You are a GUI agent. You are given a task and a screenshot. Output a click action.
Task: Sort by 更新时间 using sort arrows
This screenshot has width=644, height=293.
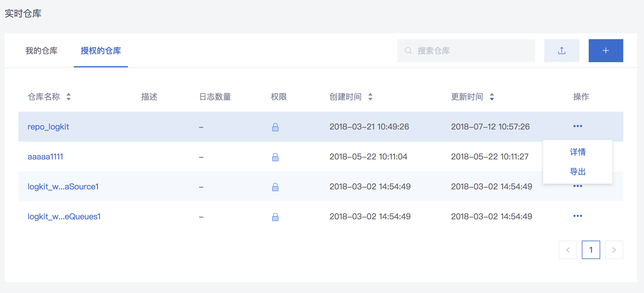[492, 97]
